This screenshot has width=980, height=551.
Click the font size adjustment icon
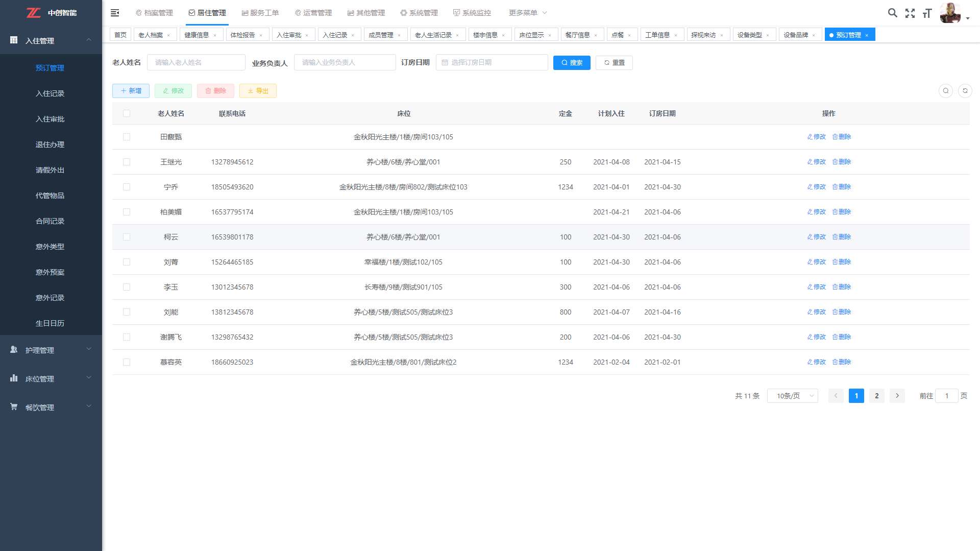927,13
